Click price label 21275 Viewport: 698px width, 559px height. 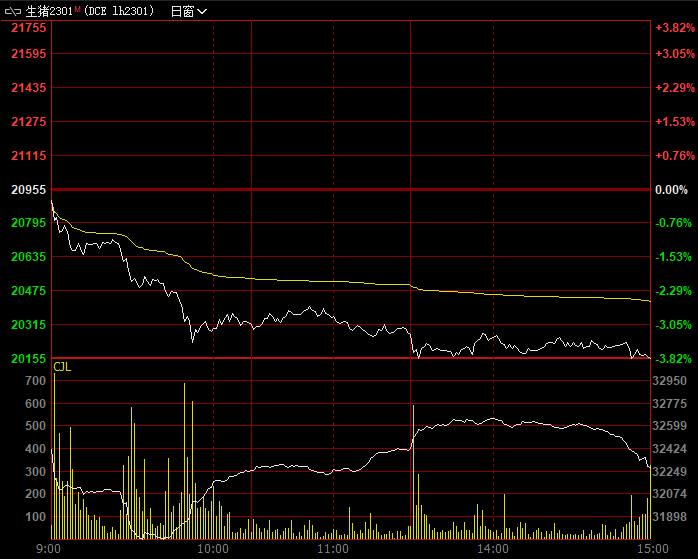pyautogui.click(x=29, y=122)
